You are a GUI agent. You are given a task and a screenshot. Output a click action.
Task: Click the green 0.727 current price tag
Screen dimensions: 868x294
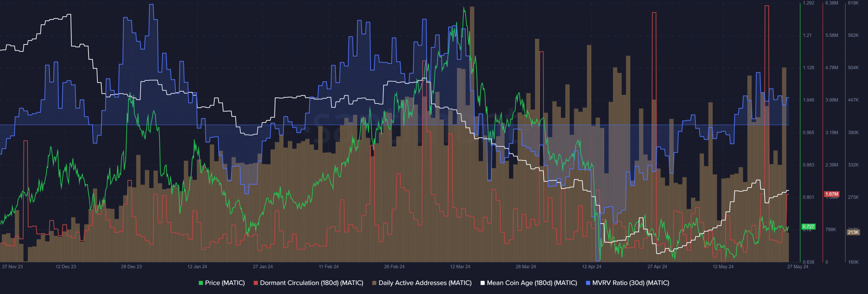pos(808,227)
